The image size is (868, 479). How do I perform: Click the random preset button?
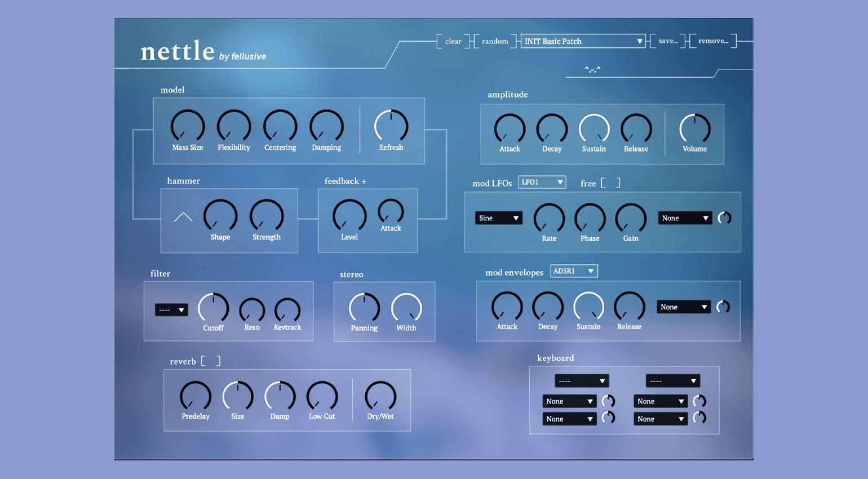point(495,41)
